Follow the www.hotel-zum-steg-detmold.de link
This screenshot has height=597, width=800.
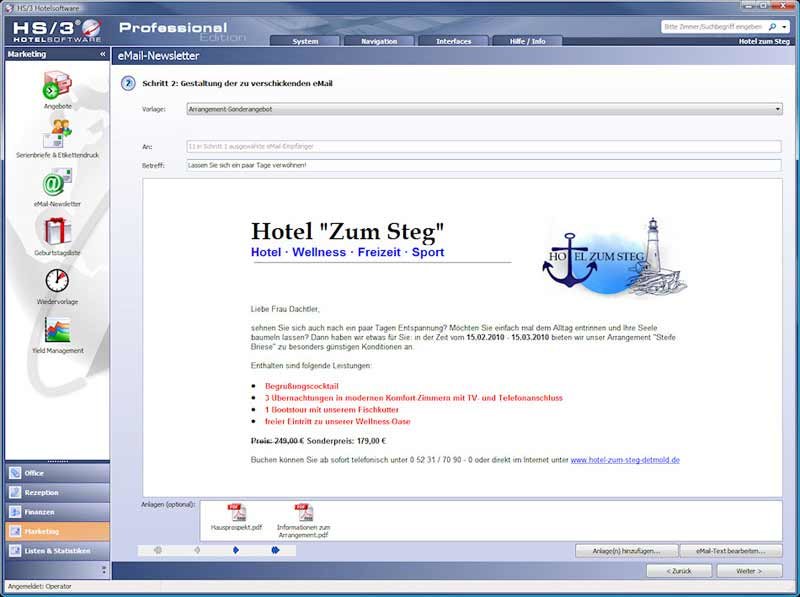[x=625, y=460]
